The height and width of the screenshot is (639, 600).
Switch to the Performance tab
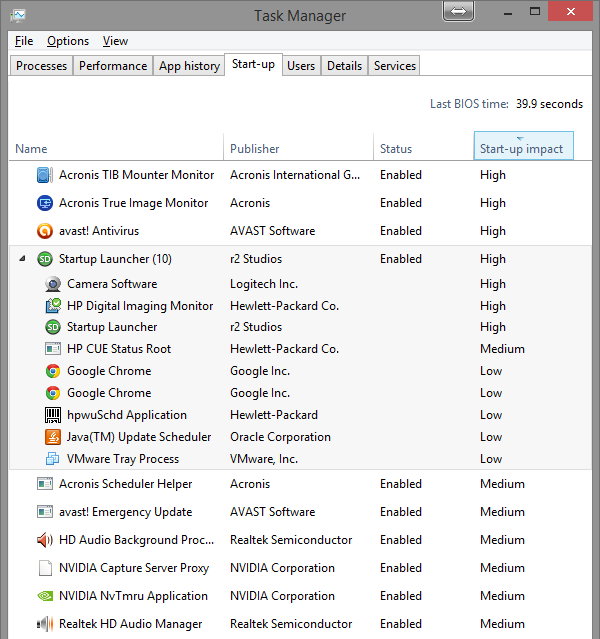[x=113, y=66]
